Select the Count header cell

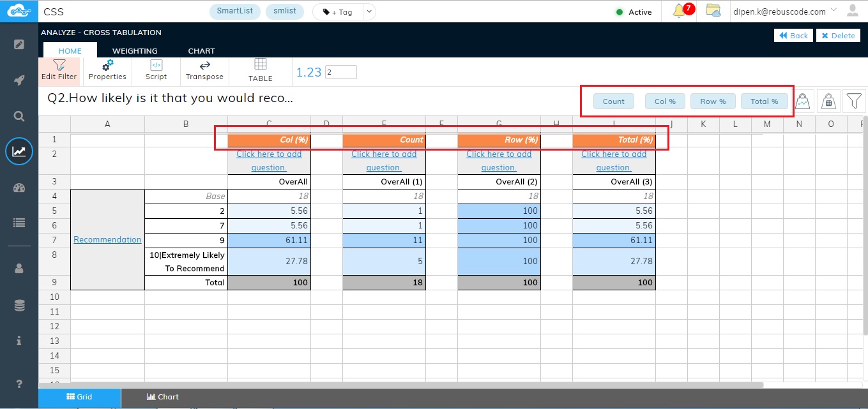pyautogui.click(x=384, y=140)
